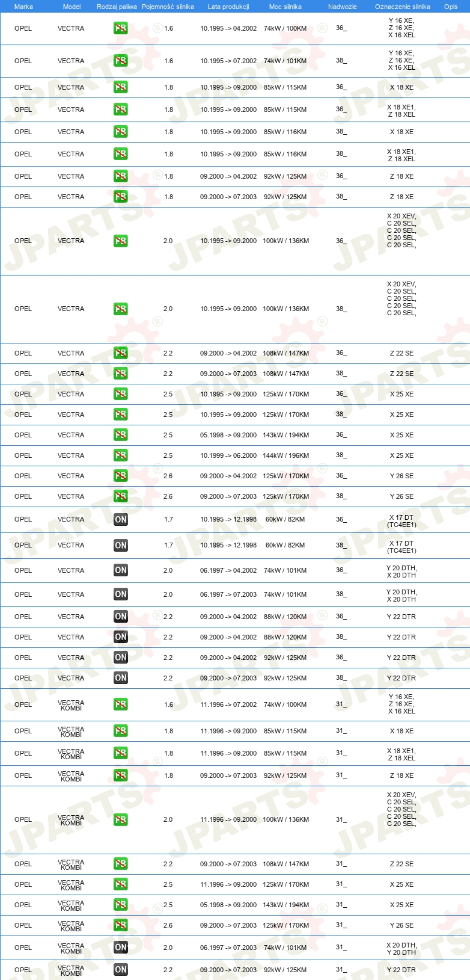Click the ON diesel icon for Vectra 2.2 120KM 36_
Image resolution: width=470 pixels, height=980 pixels.
pos(121,617)
